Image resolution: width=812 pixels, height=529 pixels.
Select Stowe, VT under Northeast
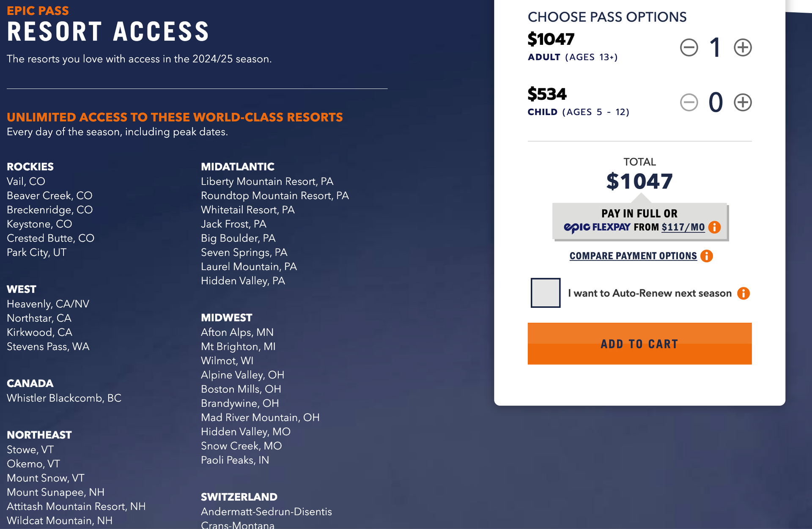pos(29,450)
